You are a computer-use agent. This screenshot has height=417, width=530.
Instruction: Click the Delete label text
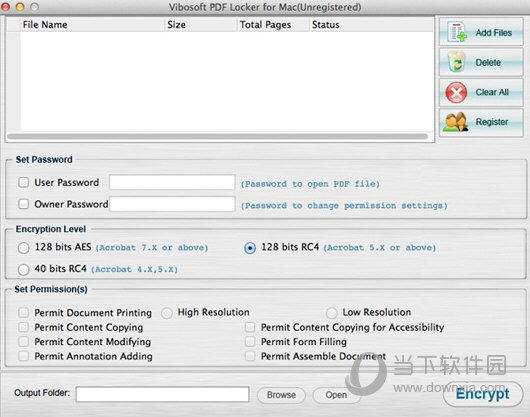coord(488,63)
